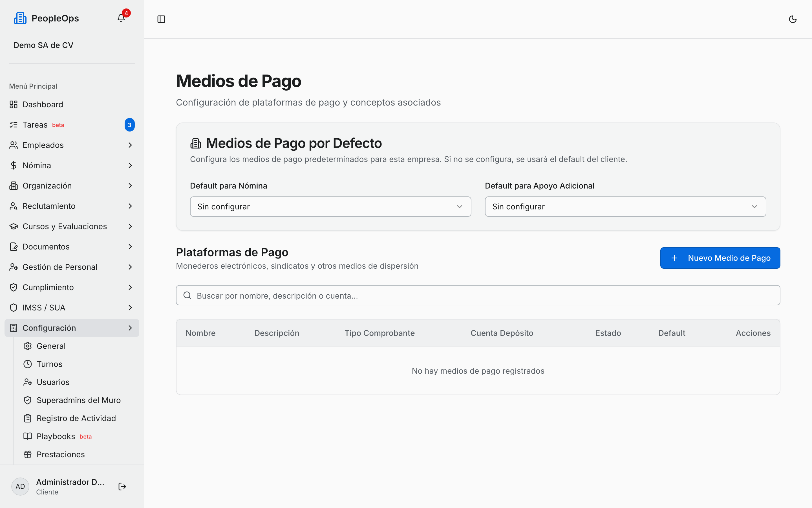Image resolution: width=812 pixels, height=508 pixels.
Task: Expand the Cumplimiento submenu chevron
Action: click(130, 287)
